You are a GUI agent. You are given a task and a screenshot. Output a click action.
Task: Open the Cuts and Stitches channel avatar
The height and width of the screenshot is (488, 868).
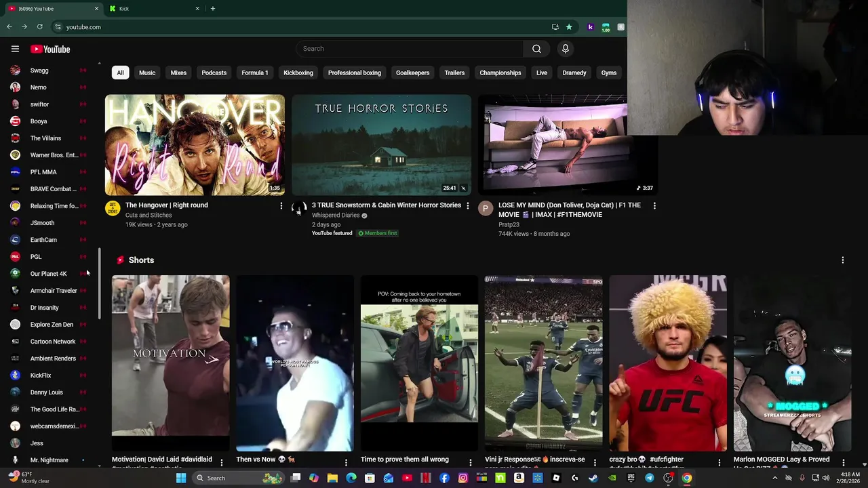113,208
